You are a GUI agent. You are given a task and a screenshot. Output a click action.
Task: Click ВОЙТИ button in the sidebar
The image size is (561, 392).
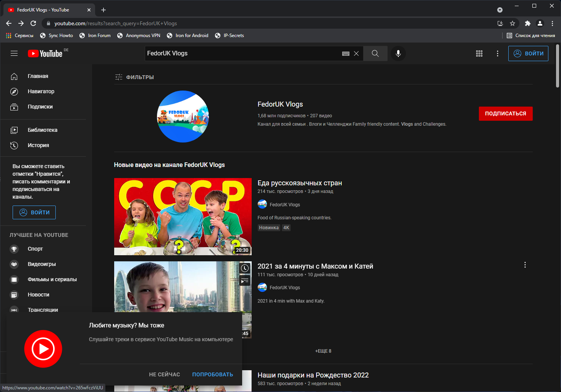(34, 212)
